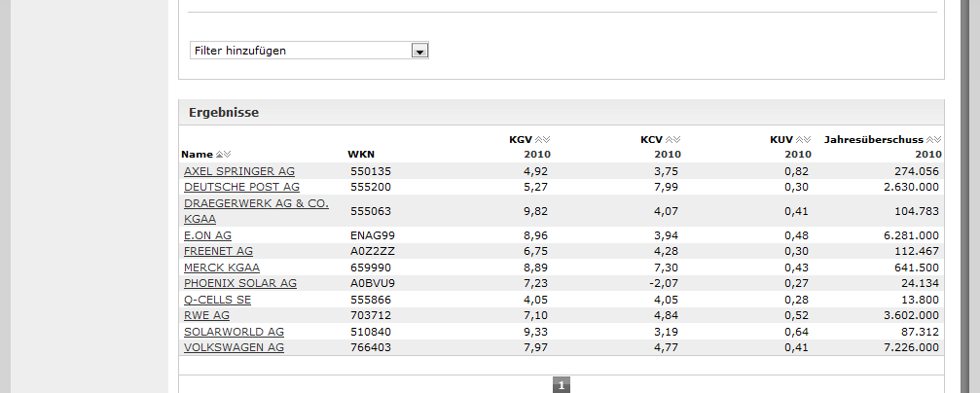The width and height of the screenshot is (980, 393).
Task: Open the E.ON AG stock link
Action: pos(207,235)
